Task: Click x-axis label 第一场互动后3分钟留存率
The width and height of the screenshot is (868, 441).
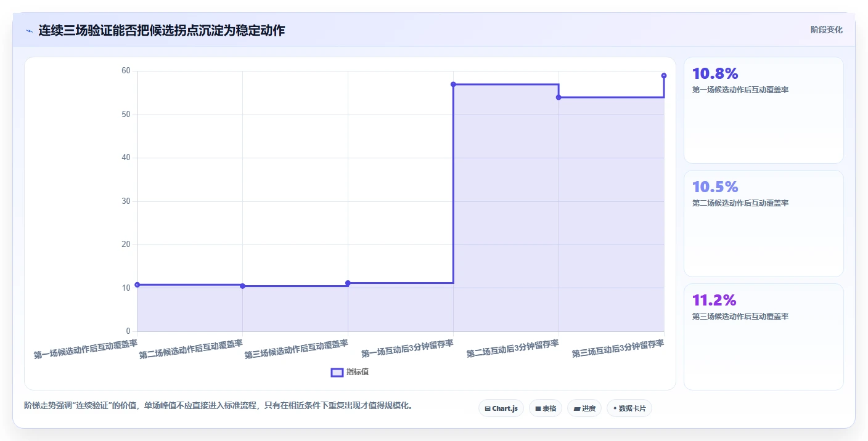Action: pyautogui.click(x=407, y=349)
